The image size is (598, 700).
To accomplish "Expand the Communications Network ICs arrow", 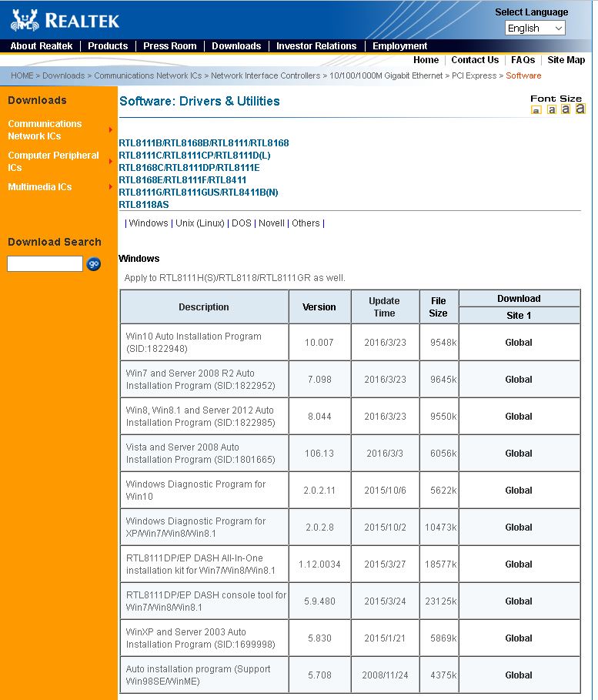I will [x=110, y=130].
